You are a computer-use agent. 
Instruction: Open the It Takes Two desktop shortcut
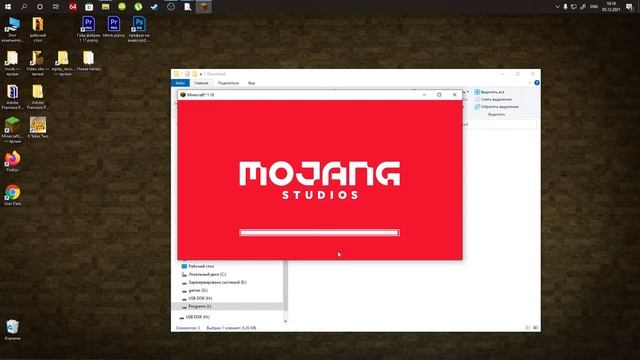pos(38,127)
